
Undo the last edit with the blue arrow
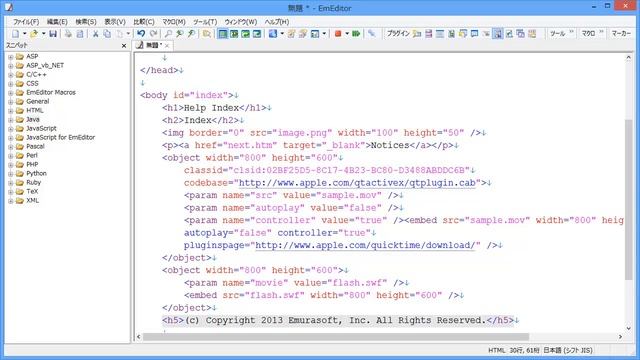[141, 34]
